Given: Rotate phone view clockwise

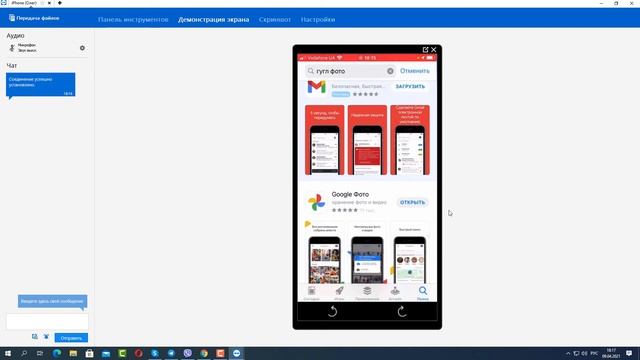Looking at the screenshot, I should (402, 311).
